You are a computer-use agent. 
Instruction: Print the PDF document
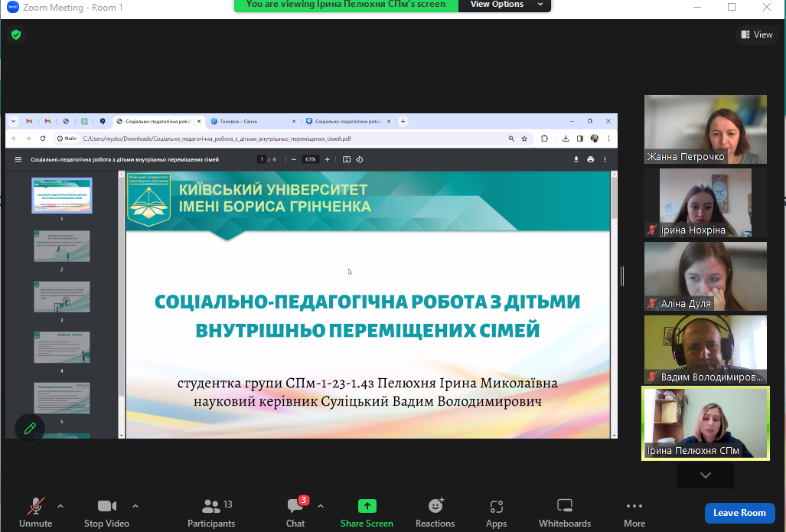pos(589,159)
